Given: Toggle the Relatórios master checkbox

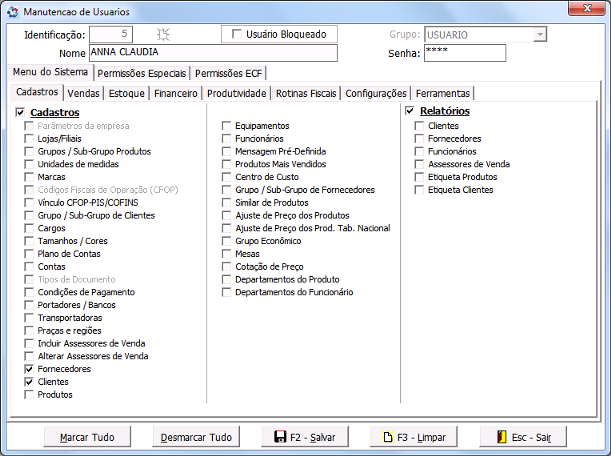Looking at the screenshot, I should tap(410, 111).
